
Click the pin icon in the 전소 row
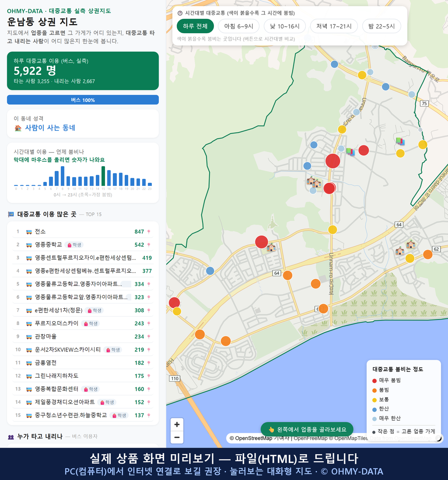click(149, 232)
